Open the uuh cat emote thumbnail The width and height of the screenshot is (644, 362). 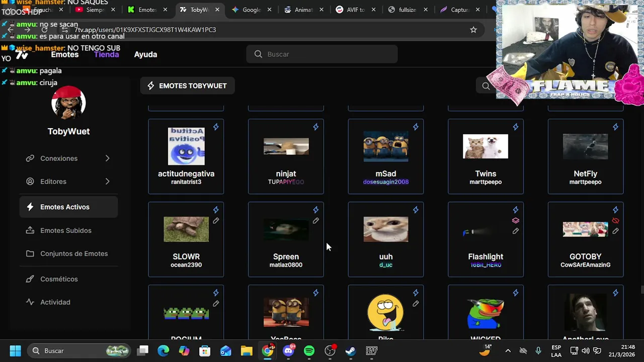pos(386,229)
